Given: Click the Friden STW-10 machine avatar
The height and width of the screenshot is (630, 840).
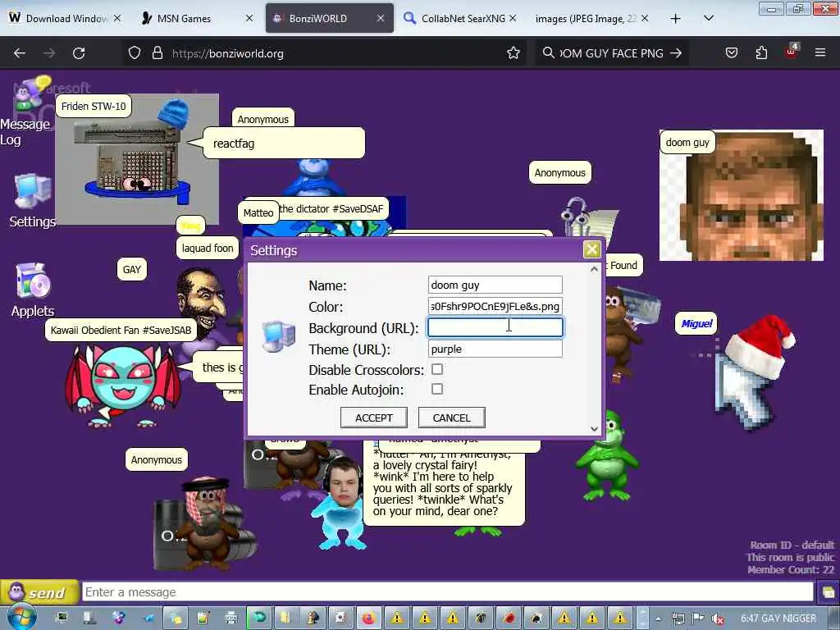Looking at the screenshot, I should pyautogui.click(x=137, y=160).
